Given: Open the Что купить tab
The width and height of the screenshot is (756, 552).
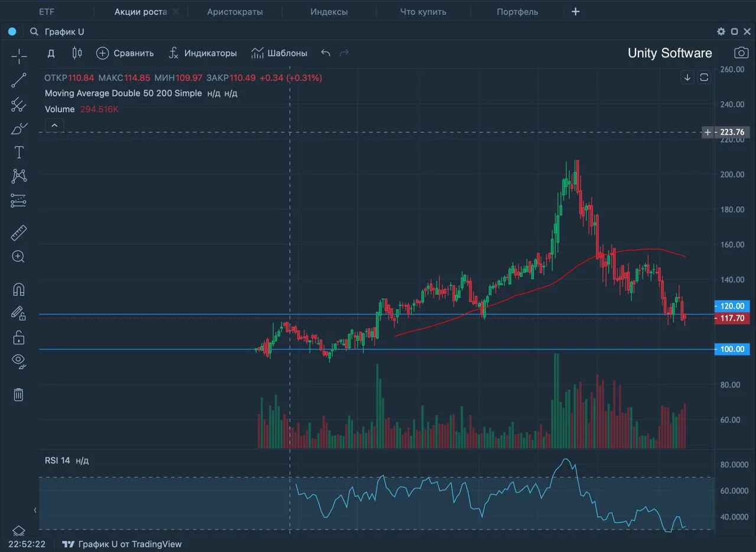Looking at the screenshot, I should 423,12.
